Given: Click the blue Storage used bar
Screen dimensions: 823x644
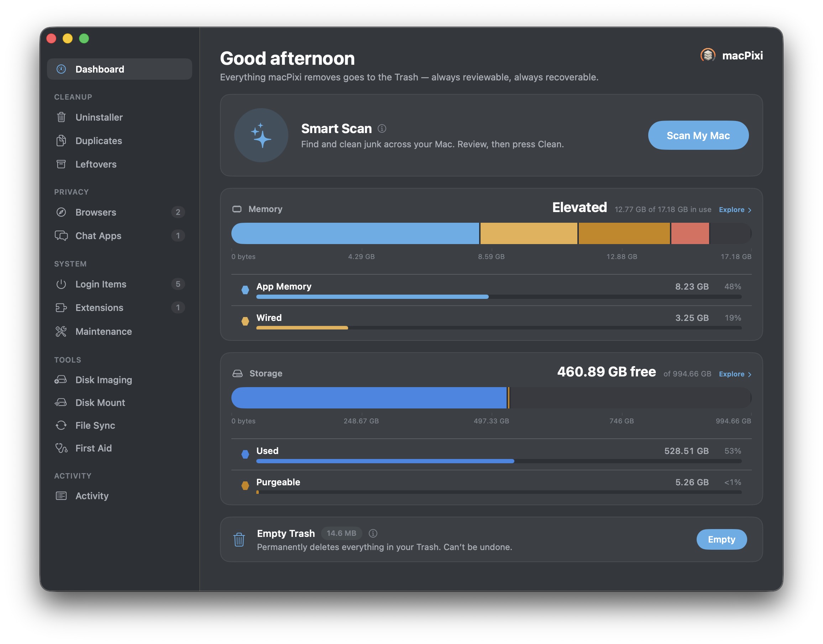Looking at the screenshot, I should point(368,398).
